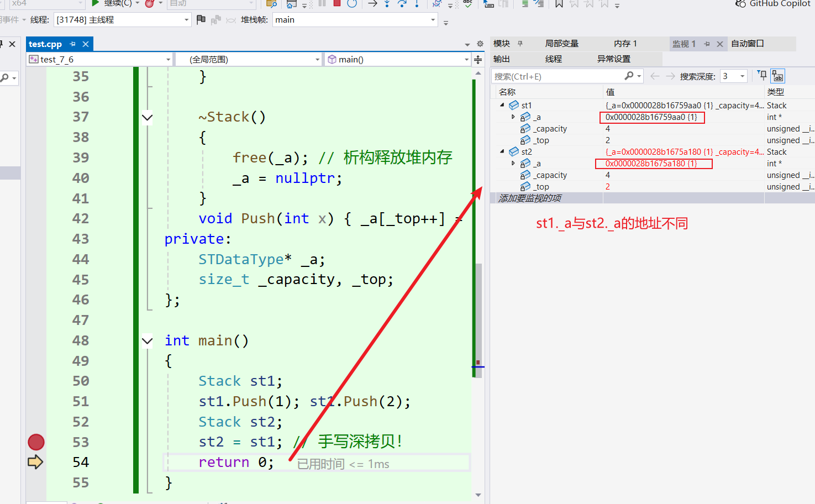This screenshot has height=504, width=815.
Task: Click the 已用时间 <= 1ms PerfTip
Action: click(x=343, y=464)
